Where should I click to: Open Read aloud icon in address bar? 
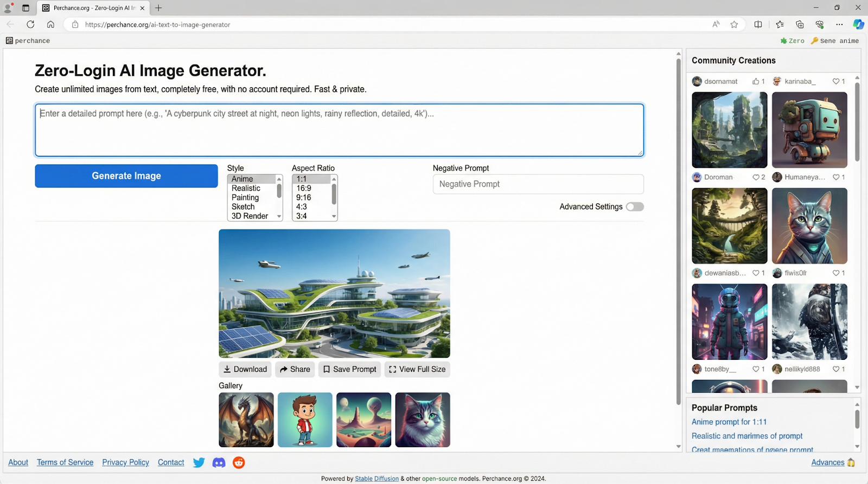(x=716, y=24)
